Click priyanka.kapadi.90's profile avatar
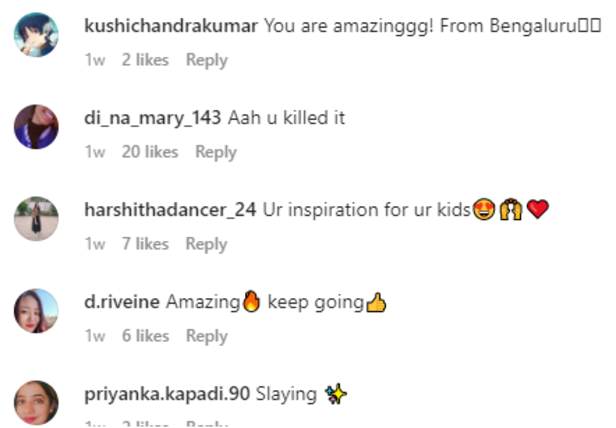The height and width of the screenshot is (428, 616). point(36,402)
